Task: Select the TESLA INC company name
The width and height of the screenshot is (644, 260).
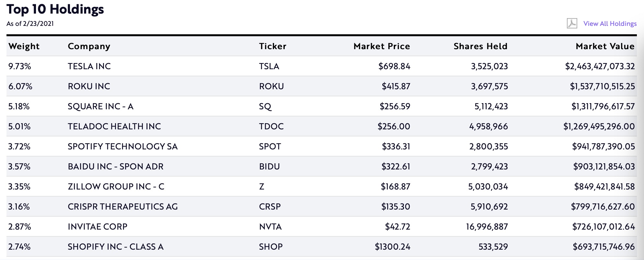Action: point(89,66)
